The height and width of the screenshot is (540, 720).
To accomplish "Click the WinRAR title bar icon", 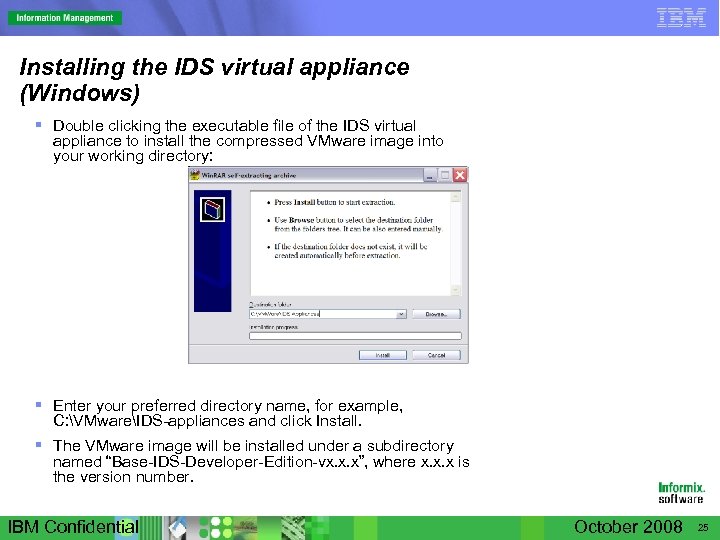I will [195, 175].
